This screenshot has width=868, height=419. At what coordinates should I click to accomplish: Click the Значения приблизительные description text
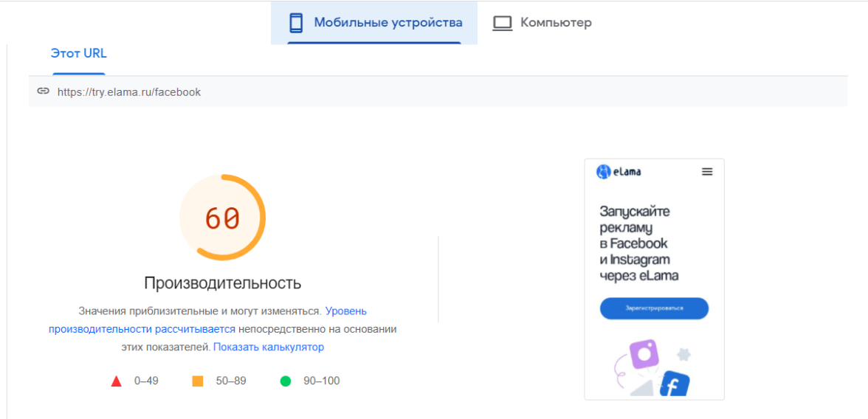coord(223,329)
